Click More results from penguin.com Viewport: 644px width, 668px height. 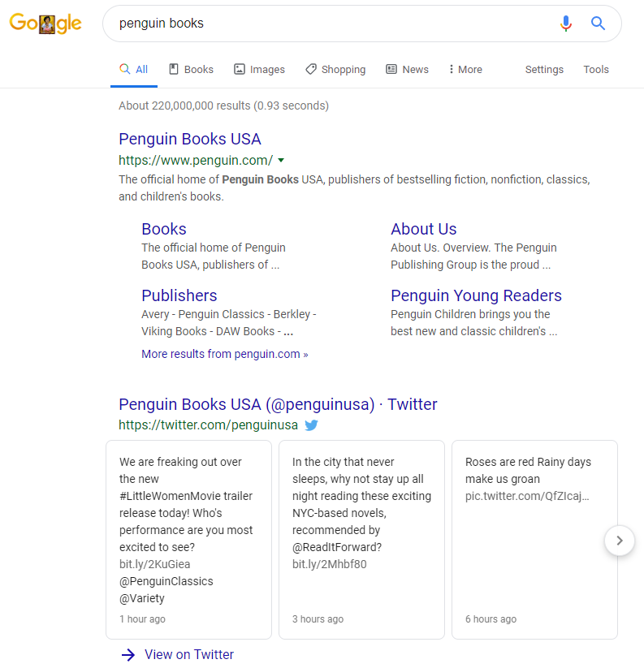pyautogui.click(x=225, y=354)
